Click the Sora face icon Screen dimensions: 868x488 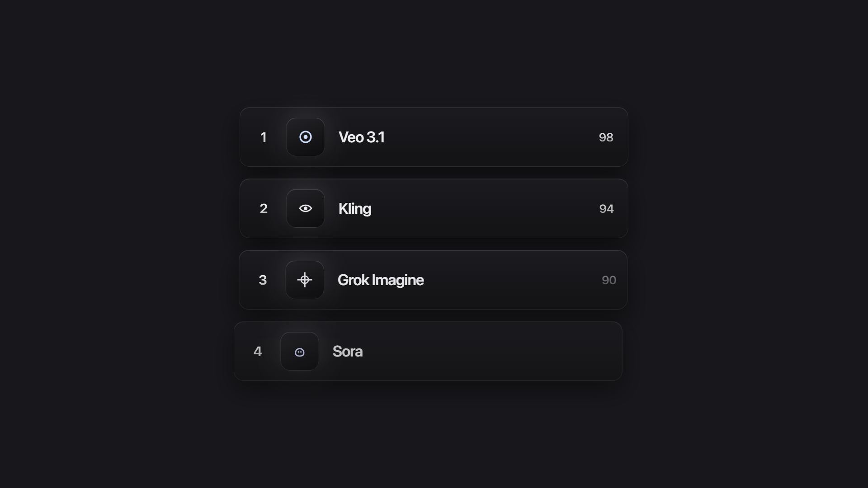300,351
